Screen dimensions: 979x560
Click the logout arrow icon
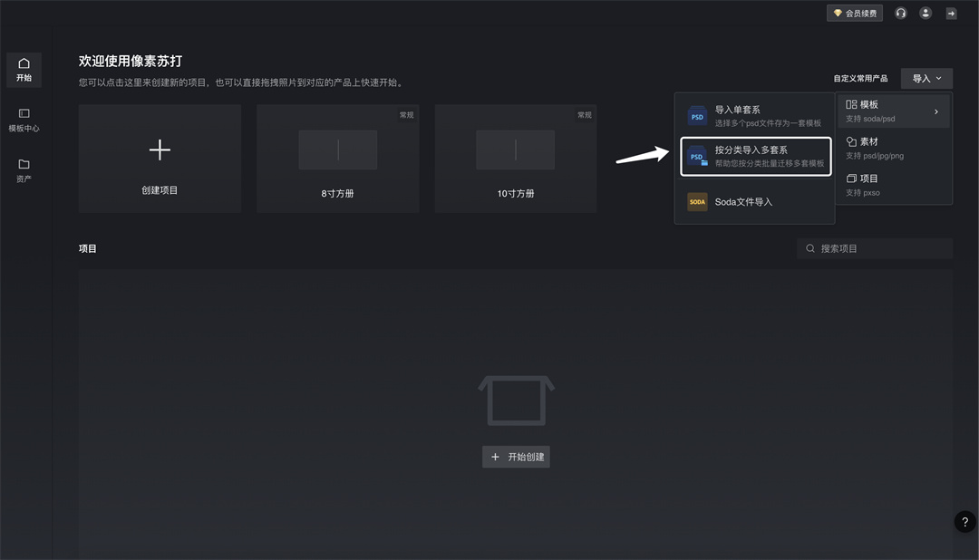(951, 13)
